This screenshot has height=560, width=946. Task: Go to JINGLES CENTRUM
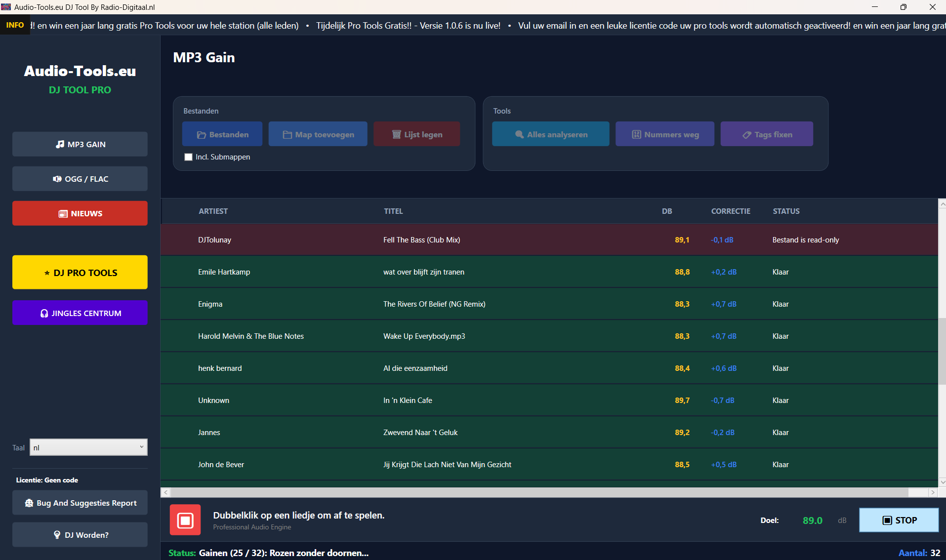point(80,313)
